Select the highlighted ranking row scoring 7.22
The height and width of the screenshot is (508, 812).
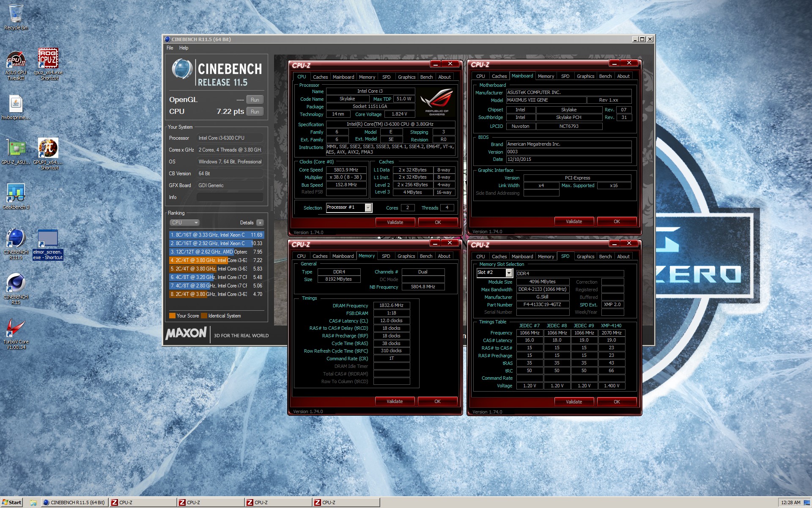(x=217, y=260)
